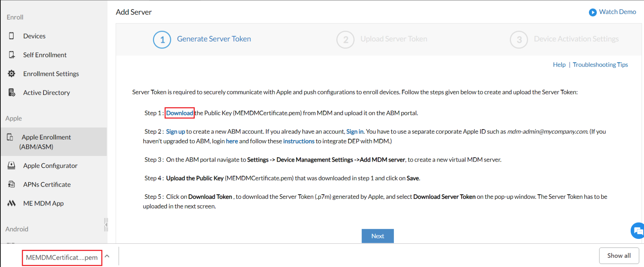Screen dimensions: 644x267
Task: Click the Next button
Action: coord(377,236)
